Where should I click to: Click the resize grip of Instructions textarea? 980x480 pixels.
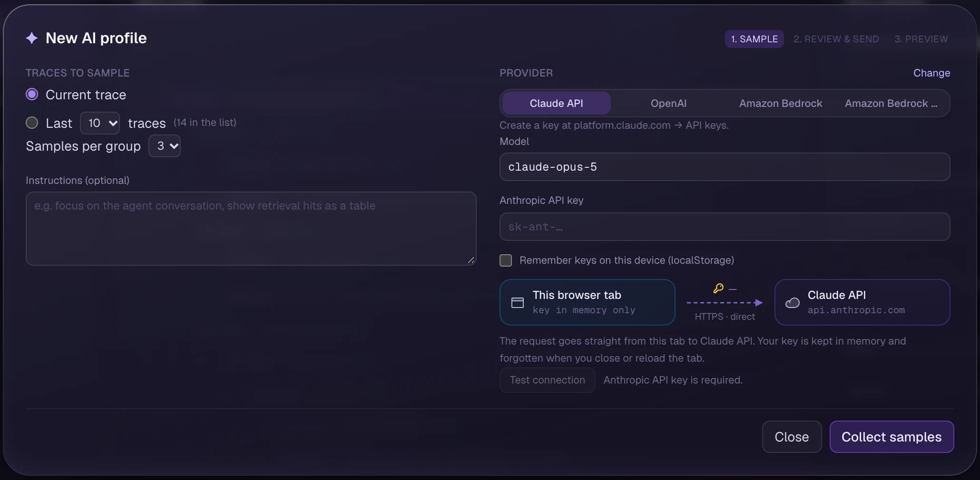point(471,260)
